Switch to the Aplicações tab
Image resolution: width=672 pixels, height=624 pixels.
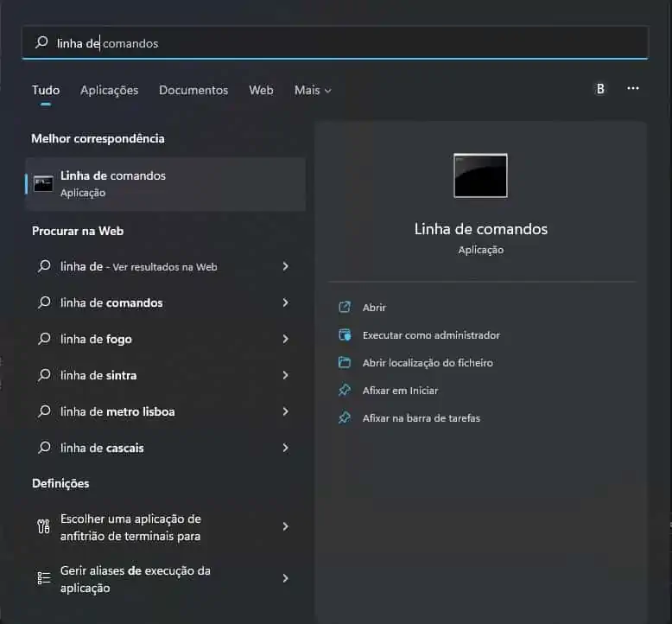pyautogui.click(x=110, y=90)
